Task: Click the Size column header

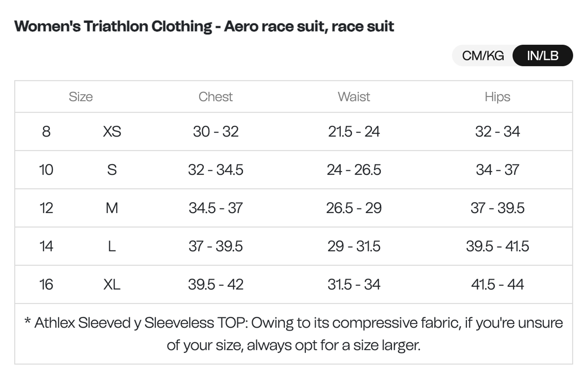Action: tap(81, 97)
